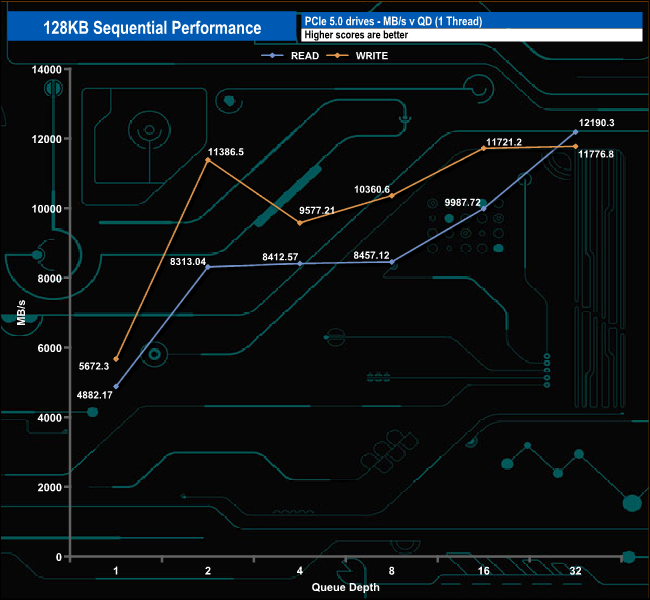Click the x-axis label 16
Image resolution: width=650 pixels, height=600 pixels.
484,571
